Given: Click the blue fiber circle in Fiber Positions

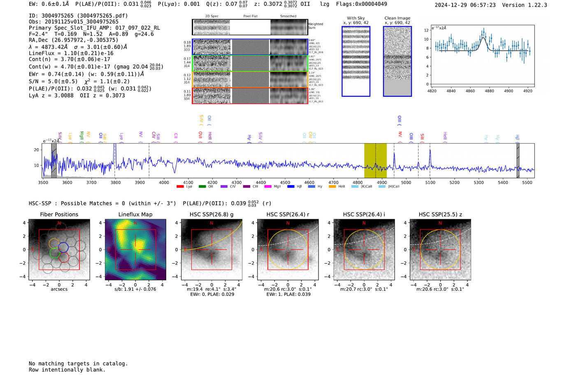Looking at the screenshot, I should [63, 247].
